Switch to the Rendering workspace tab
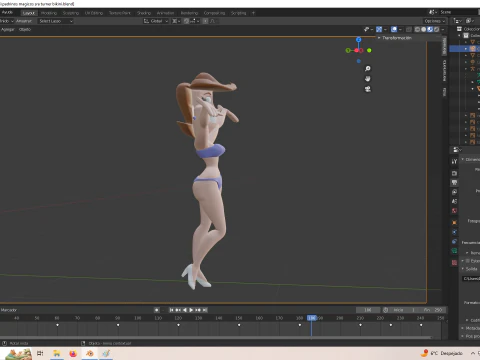 coord(189,13)
